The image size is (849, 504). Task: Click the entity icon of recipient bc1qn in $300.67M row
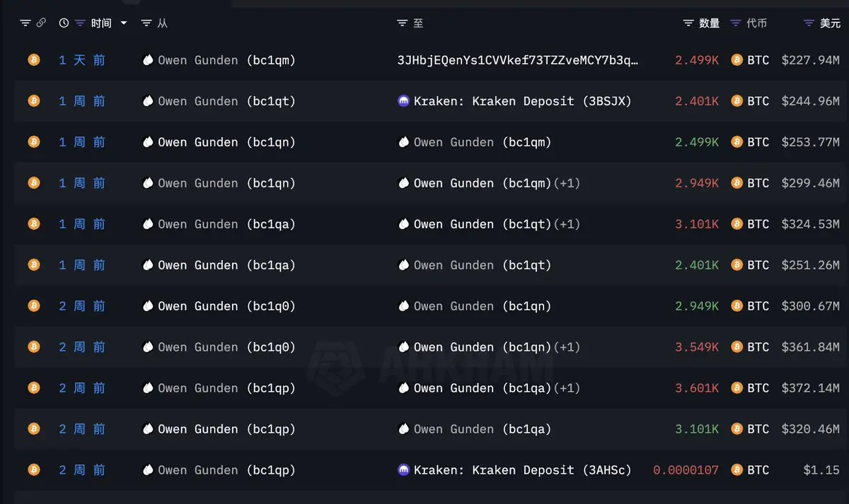click(x=403, y=306)
